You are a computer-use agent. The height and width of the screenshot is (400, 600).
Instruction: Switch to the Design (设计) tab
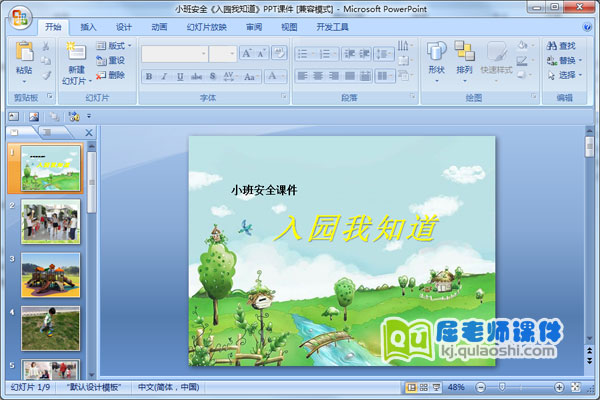pyautogui.click(x=124, y=27)
